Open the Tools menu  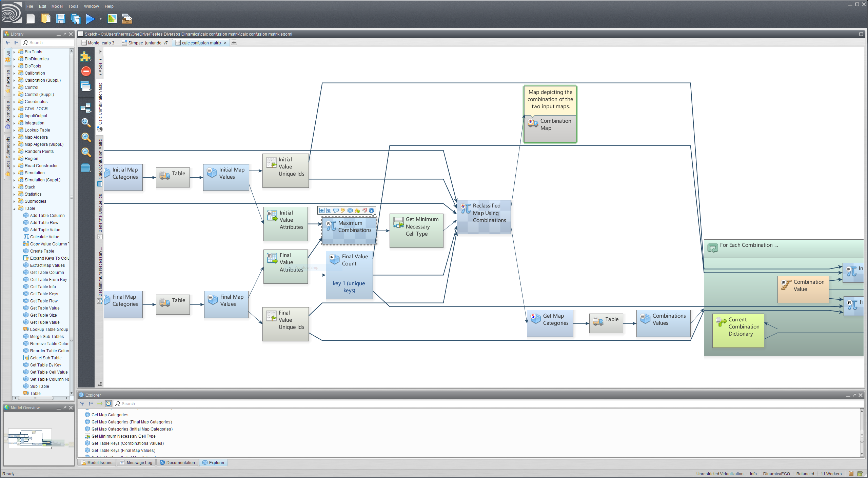point(73,6)
